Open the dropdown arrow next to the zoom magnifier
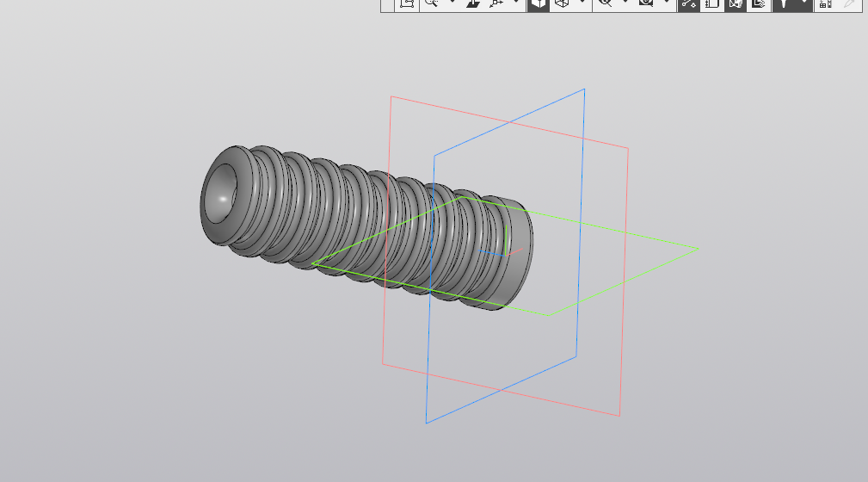 click(452, 3)
